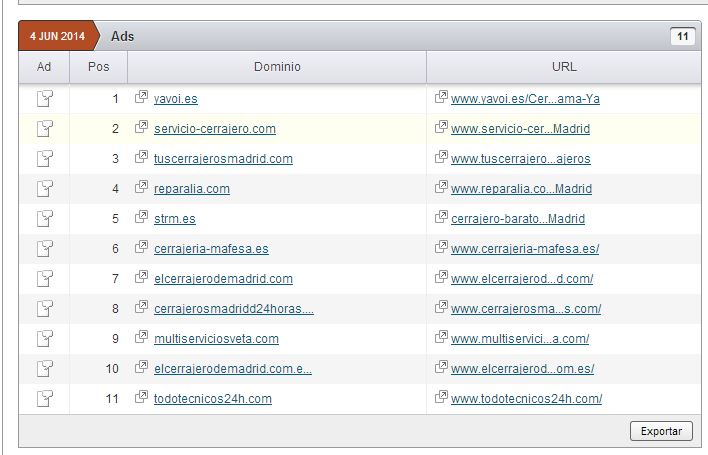The width and height of the screenshot is (708, 455).
Task: Click the Pos column header
Action: point(98,67)
